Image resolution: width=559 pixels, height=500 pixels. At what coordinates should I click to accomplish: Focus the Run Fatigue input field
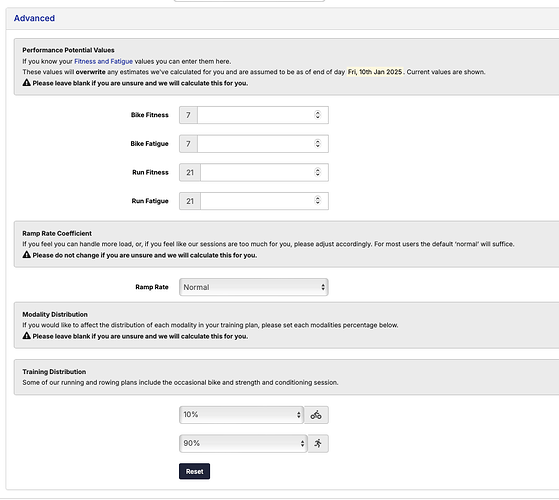pyautogui.click(x=264, y=201)
